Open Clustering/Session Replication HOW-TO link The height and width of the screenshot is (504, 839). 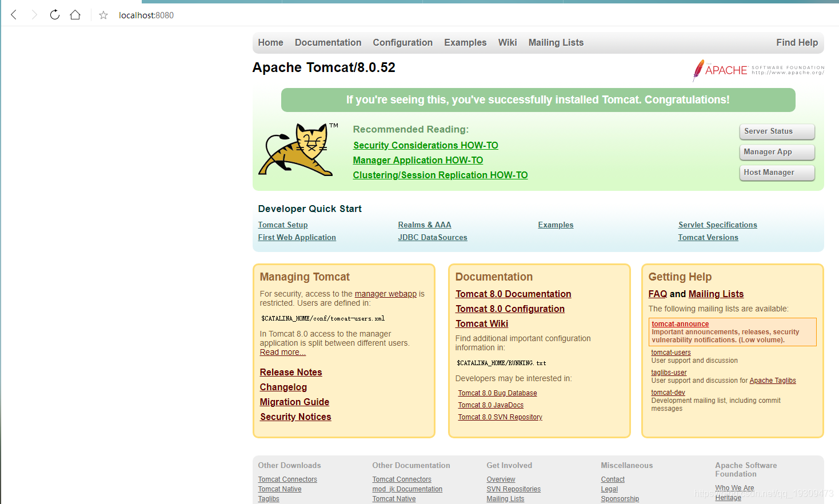(440, 175)
